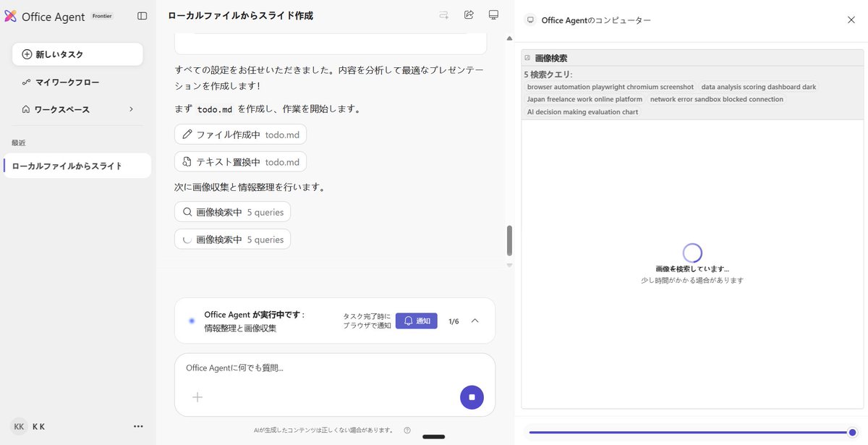
Task: Click the 通知 notification button
Action: pyautogui.click(x=417, y=321)
